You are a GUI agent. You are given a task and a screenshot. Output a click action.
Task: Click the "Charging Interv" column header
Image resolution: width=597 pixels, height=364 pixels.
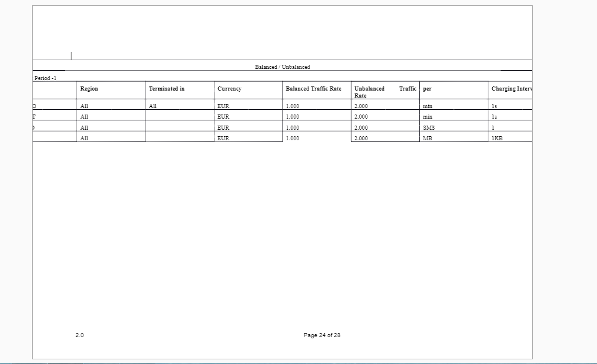click(512, 89)
